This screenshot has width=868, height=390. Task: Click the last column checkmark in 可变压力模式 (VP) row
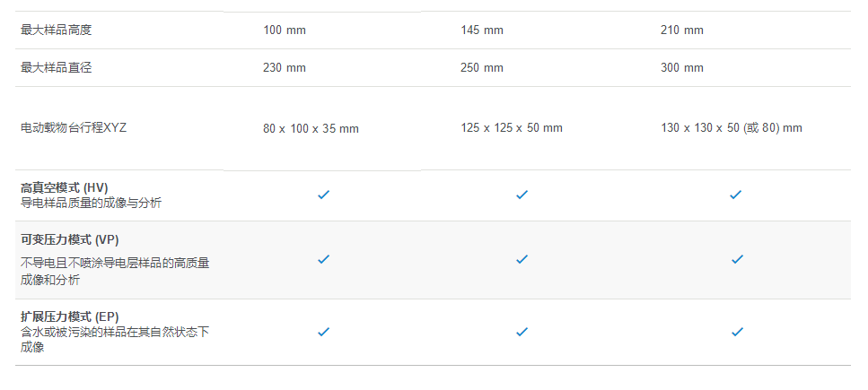pyautogui.click(x=737, y=259)
